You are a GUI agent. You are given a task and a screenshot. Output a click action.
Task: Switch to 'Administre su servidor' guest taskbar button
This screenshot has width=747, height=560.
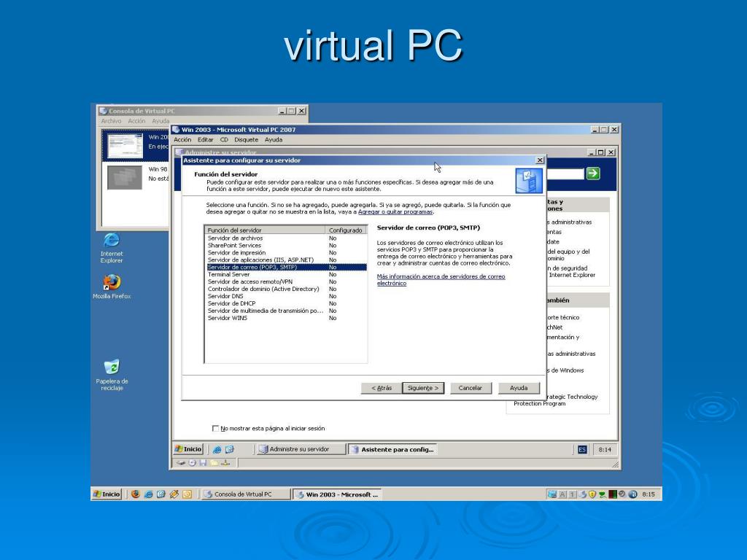tap(300, 449)
